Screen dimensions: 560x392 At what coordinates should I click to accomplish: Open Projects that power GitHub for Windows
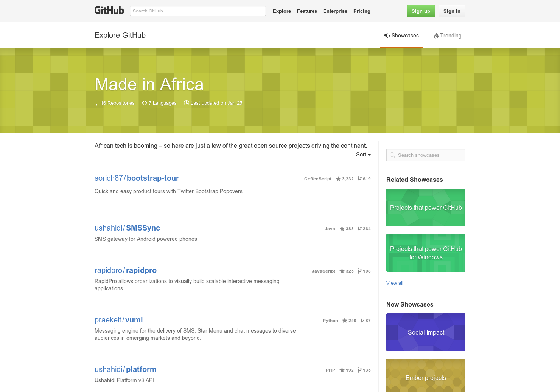(426, 253)
